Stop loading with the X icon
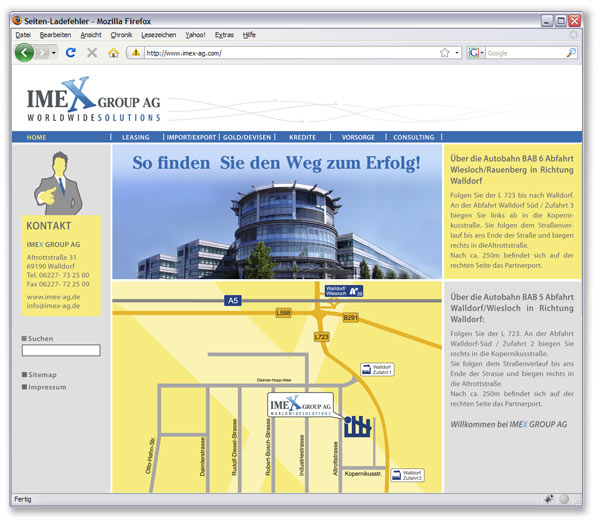This screenshot has height=530, width=600. pyautogui.click(x=92, y=52)
